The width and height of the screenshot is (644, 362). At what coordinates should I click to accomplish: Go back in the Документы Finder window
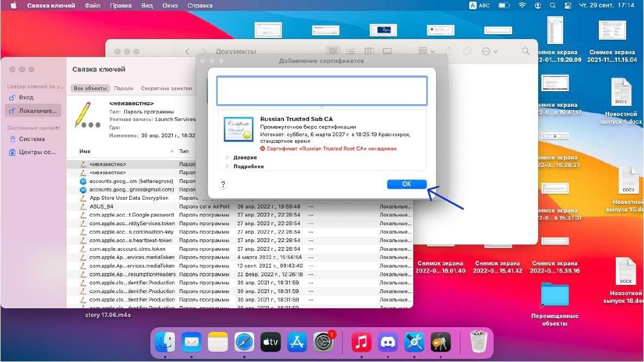pos(187,52)
